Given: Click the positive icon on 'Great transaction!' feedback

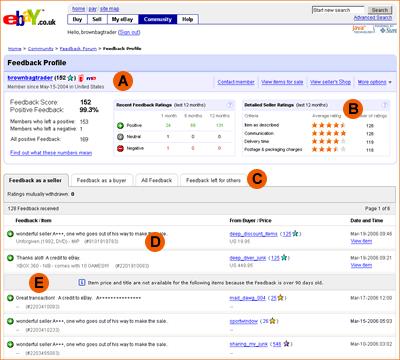Looking at the screenshot, I should [10, 298].
